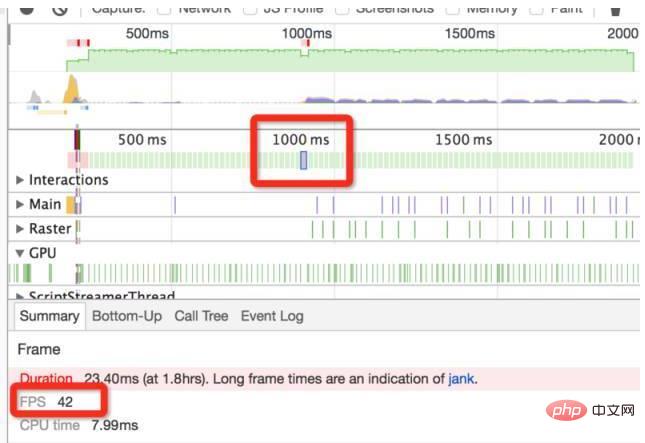Viewport: 645px width, 443px height.
Task: Expand the ScriptStreamerThread track
Action: pos(19,296)
